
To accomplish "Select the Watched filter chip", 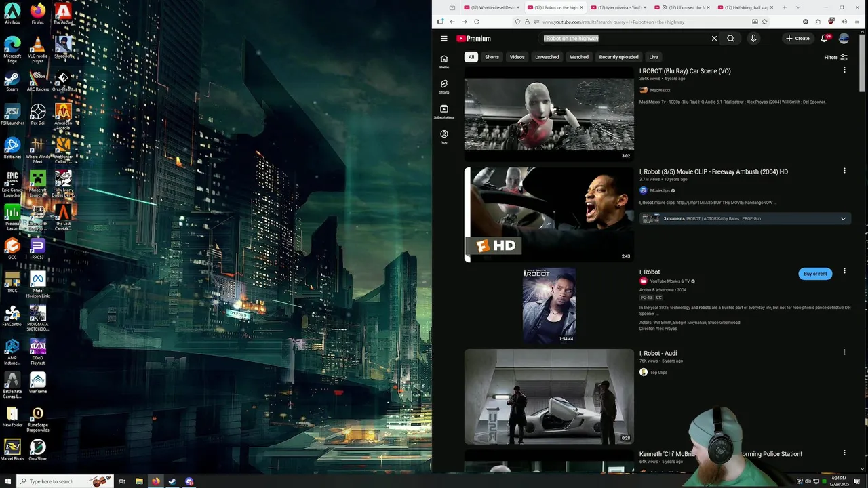I will (x=579, y=57).
